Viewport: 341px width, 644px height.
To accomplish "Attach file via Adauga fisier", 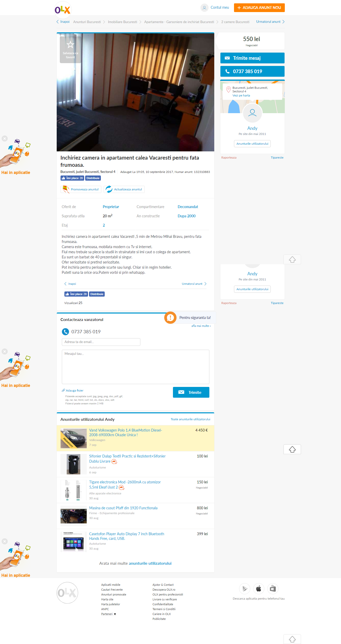I will 73,391.
